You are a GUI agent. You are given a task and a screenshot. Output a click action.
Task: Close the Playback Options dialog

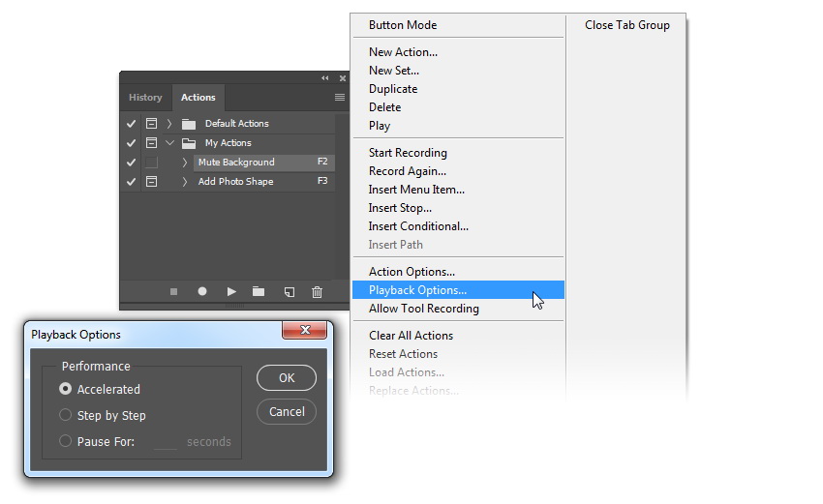pos(304,330)
